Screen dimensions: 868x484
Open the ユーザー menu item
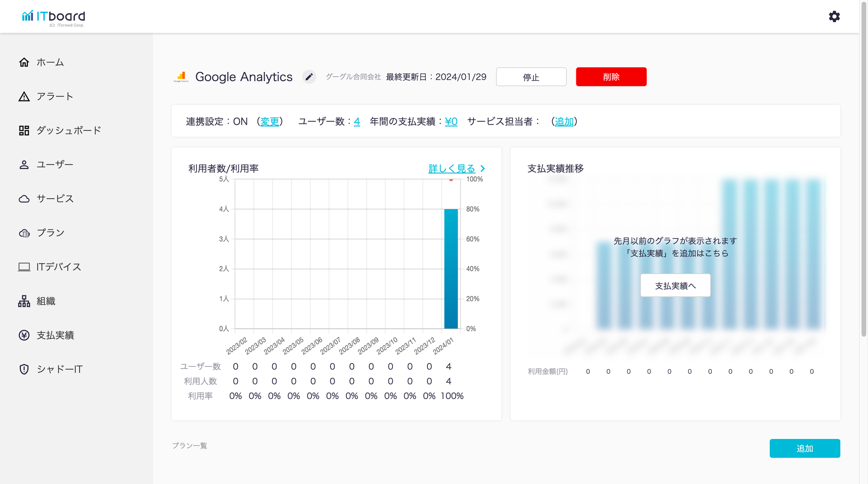(x=55, y=165)
